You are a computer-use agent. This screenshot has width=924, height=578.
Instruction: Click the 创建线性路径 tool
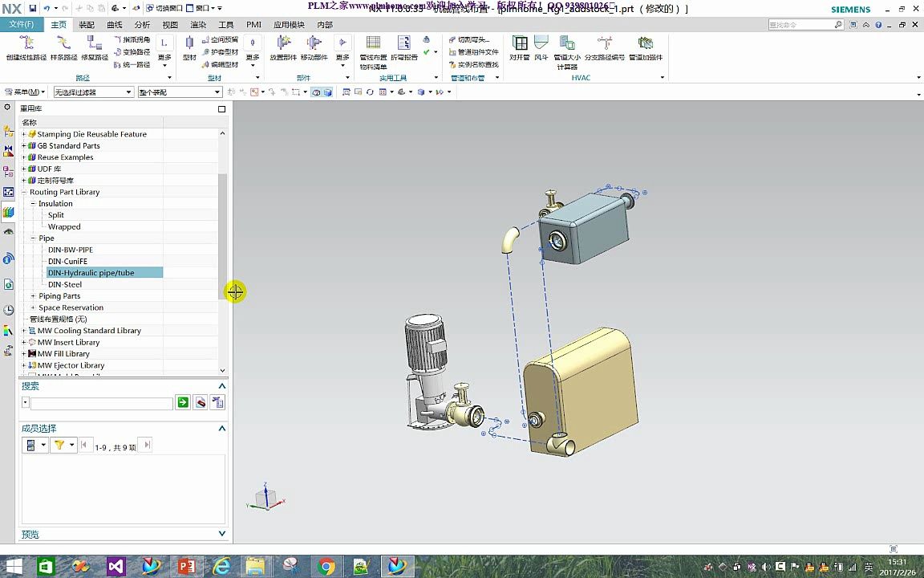tap(26, 48)
